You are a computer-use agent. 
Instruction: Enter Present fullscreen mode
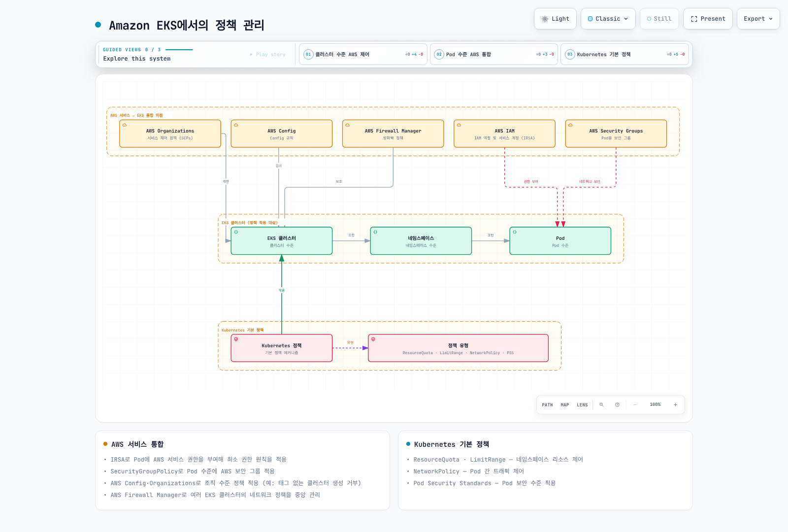coord(708,19)
